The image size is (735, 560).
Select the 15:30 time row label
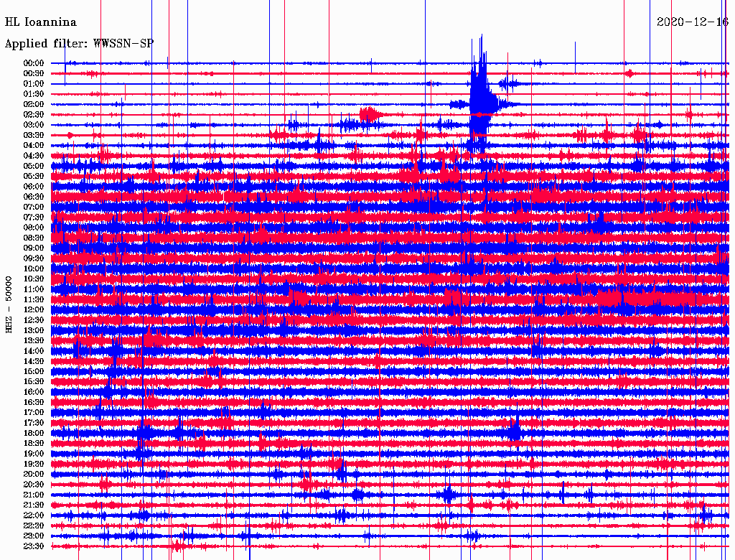(34, 382)
